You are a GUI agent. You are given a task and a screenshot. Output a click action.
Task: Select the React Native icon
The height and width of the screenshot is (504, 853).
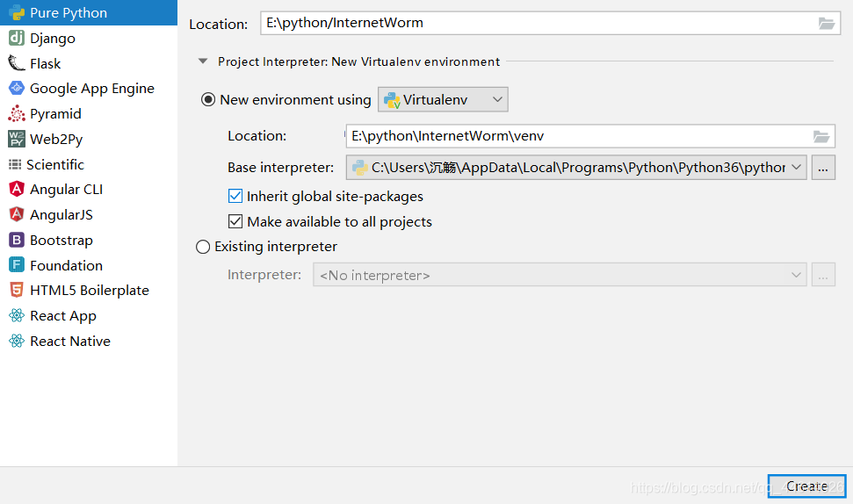(17, 341)
